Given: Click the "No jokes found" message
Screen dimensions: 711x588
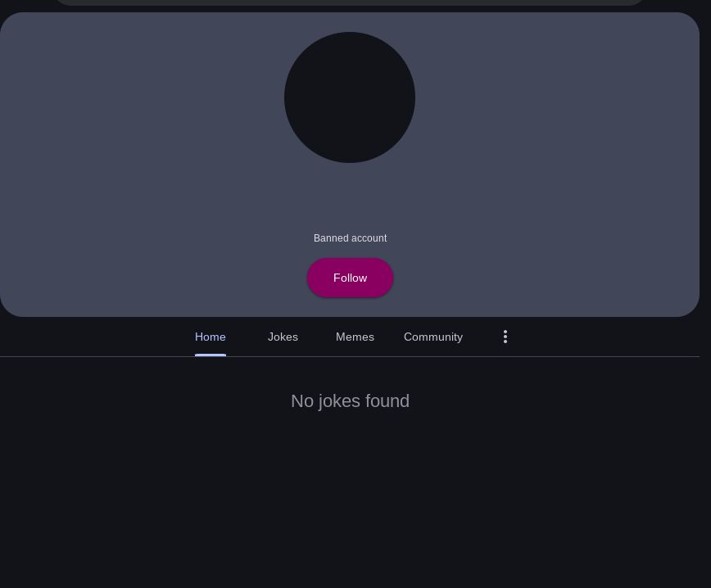Looking at the screenshot, I should [350, 401].
